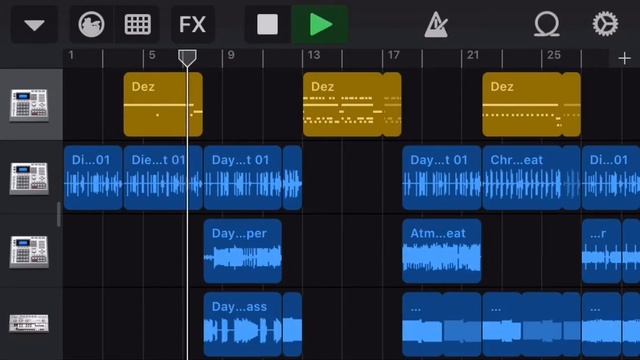Select the second yellow Dez region at bar 13
The height and width of the screenshot is (360, 640).
coord(352,104)
